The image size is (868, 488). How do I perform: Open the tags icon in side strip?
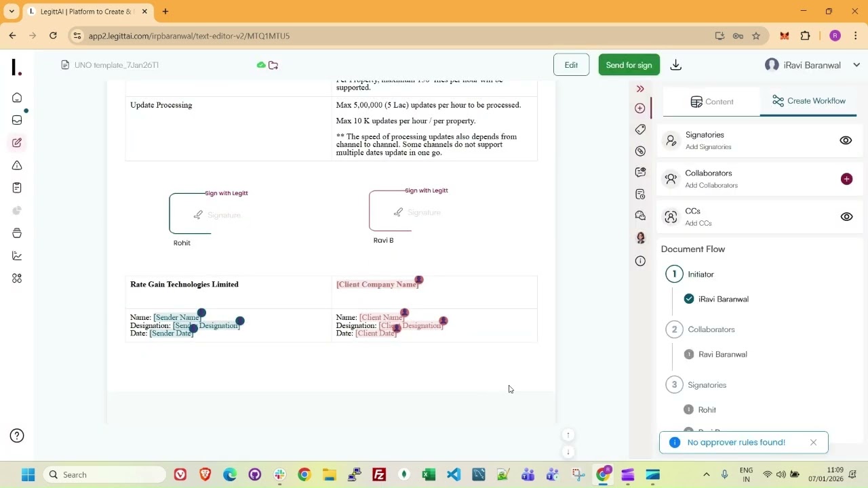coord(640,129)
